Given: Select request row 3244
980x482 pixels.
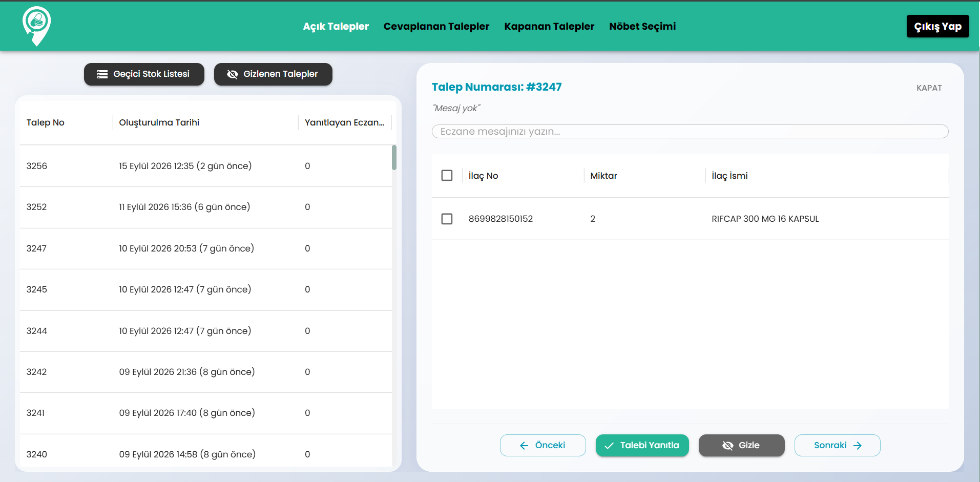Looking at the screenshot, I should [205, 331].
